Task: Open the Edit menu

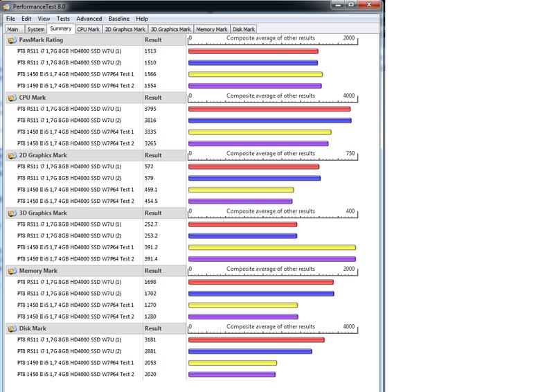Action: pyautogui.click(x=26, y=19)
